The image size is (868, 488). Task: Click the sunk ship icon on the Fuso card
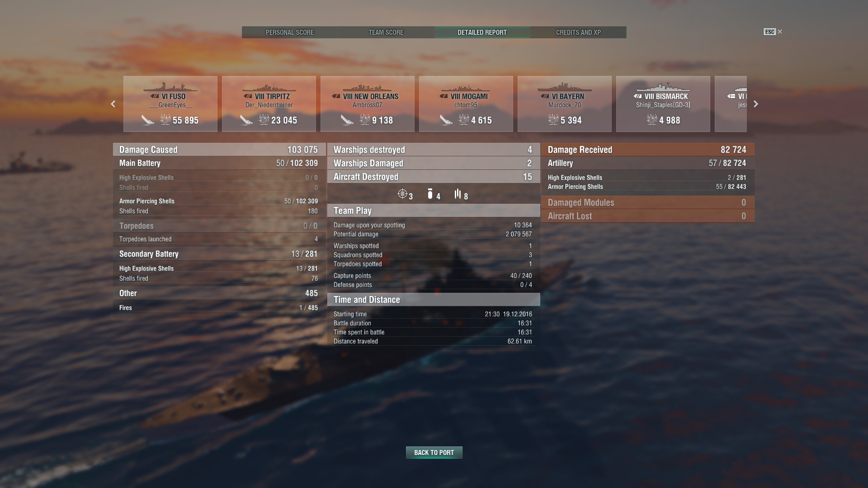[x=148, y=120]
